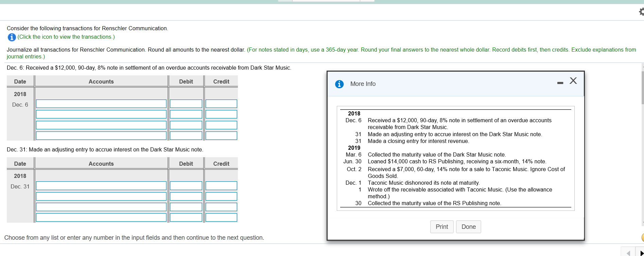Select first Accounts field for Dec. 31
Screen dimensions: 644x256
pyautogui.click(x=101, y=185)
